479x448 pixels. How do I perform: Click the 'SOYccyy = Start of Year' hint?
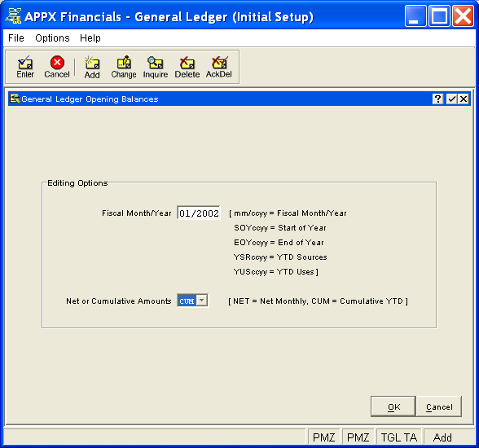[x=280, y=228]
